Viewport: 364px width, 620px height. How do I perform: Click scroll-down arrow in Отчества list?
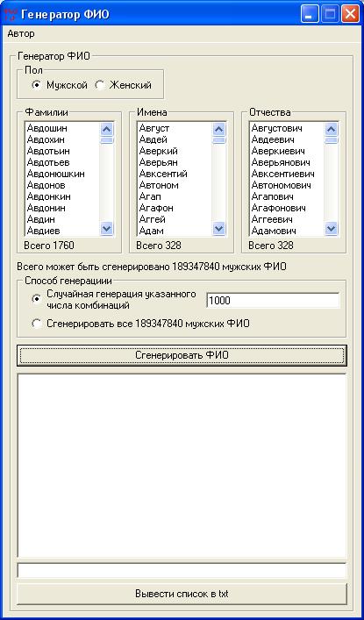(x=332, y=228)
